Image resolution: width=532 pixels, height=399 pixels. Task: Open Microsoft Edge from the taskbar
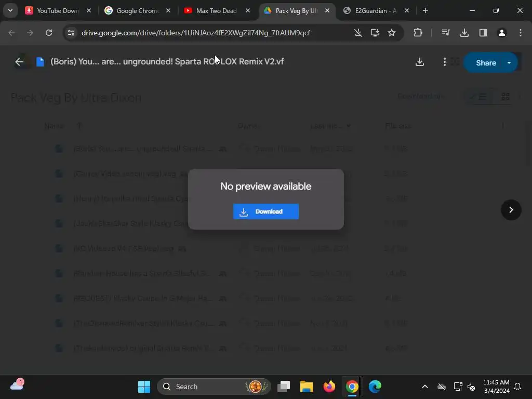375,387
